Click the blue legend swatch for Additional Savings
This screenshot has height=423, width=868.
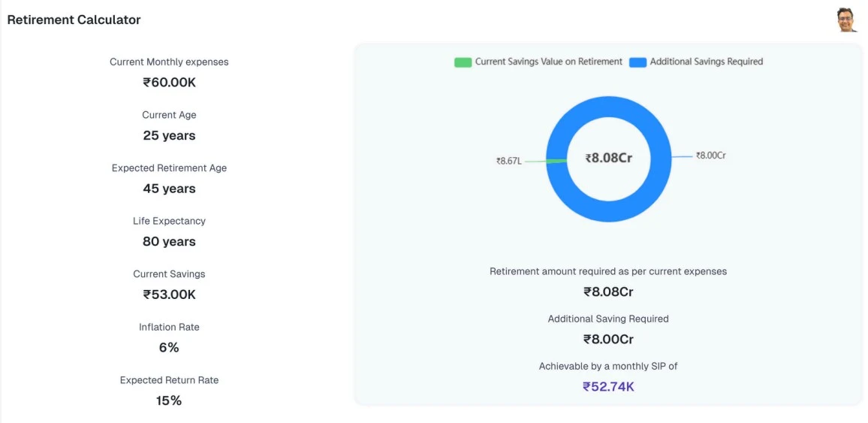[x=637, y=62]
